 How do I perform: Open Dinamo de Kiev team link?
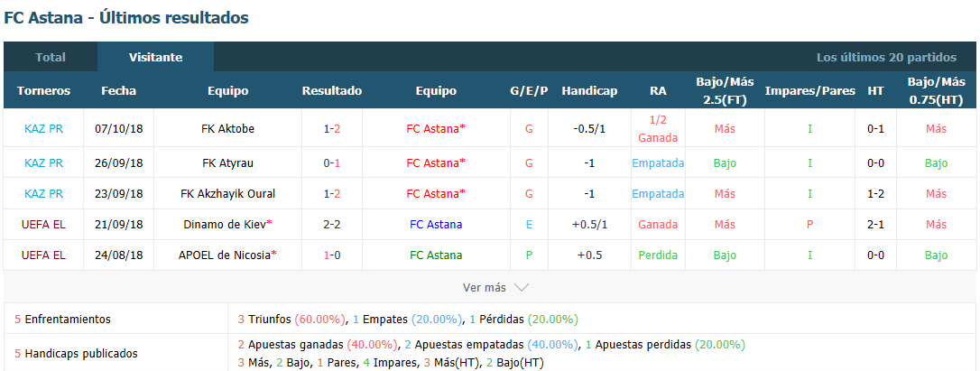point(227,225)
